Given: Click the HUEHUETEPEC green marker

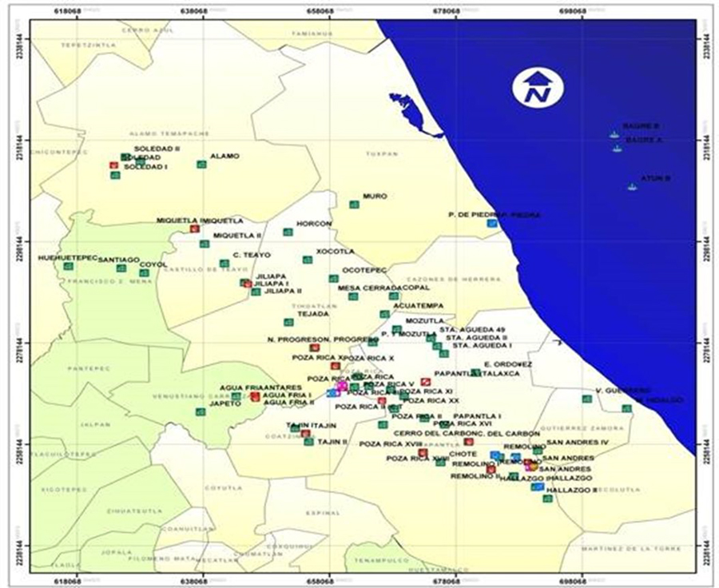Looking at the screenshot, I should (x=69, y=266).
